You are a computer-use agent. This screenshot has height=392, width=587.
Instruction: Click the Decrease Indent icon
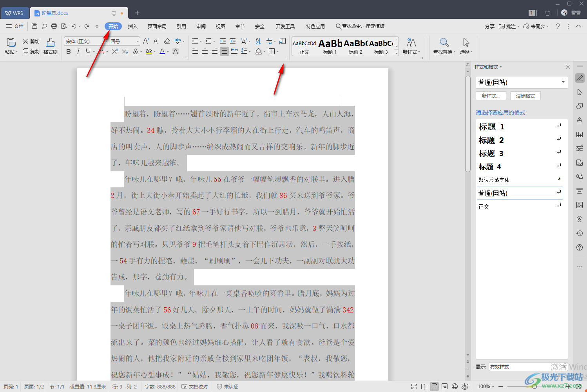click(223, 41)
